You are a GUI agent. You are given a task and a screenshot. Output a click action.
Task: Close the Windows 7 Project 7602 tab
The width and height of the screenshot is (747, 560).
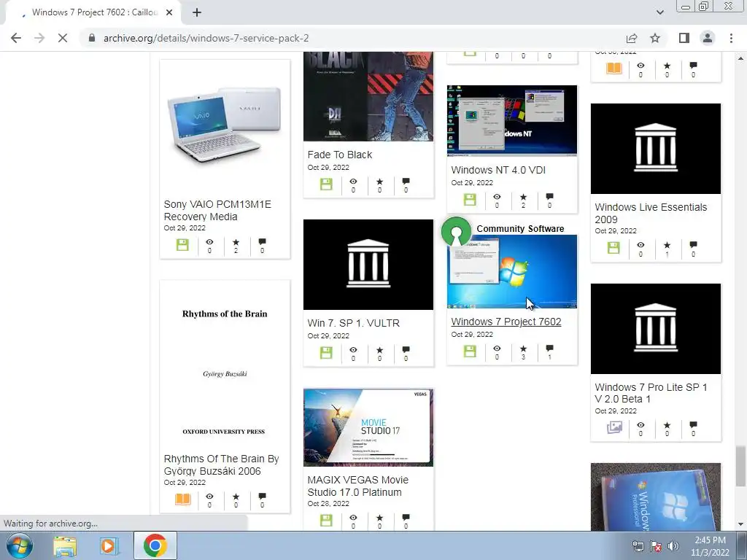(169, 12)
